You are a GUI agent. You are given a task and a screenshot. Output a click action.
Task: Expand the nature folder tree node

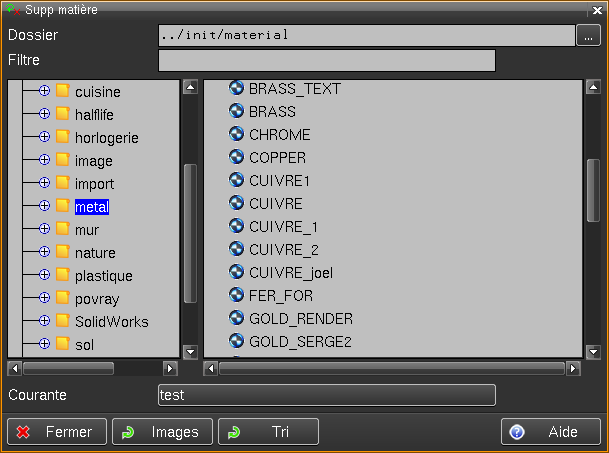(x=44, y=252)
